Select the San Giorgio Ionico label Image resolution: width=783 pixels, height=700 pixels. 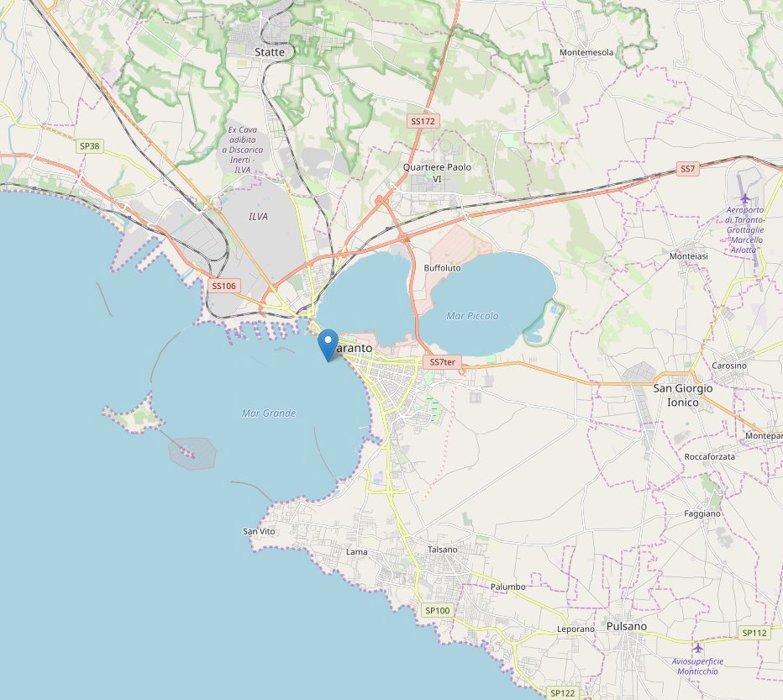pos(683,395)
